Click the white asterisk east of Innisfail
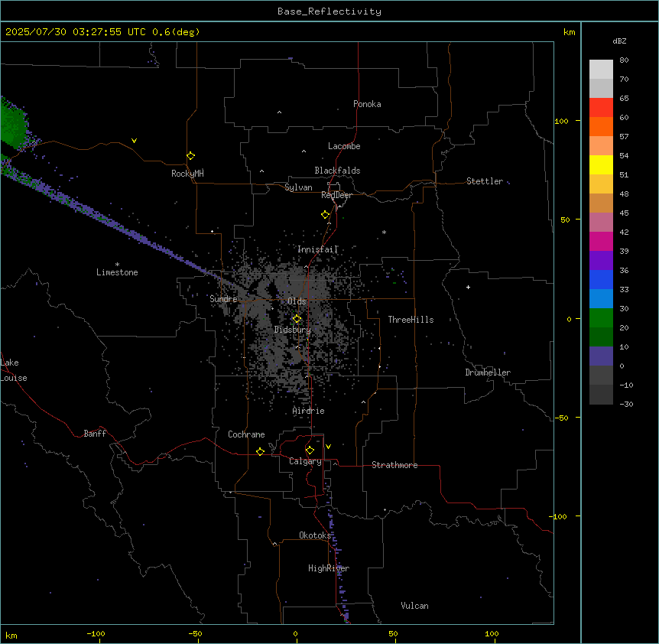659x644 pixels. tap(384, 232)
